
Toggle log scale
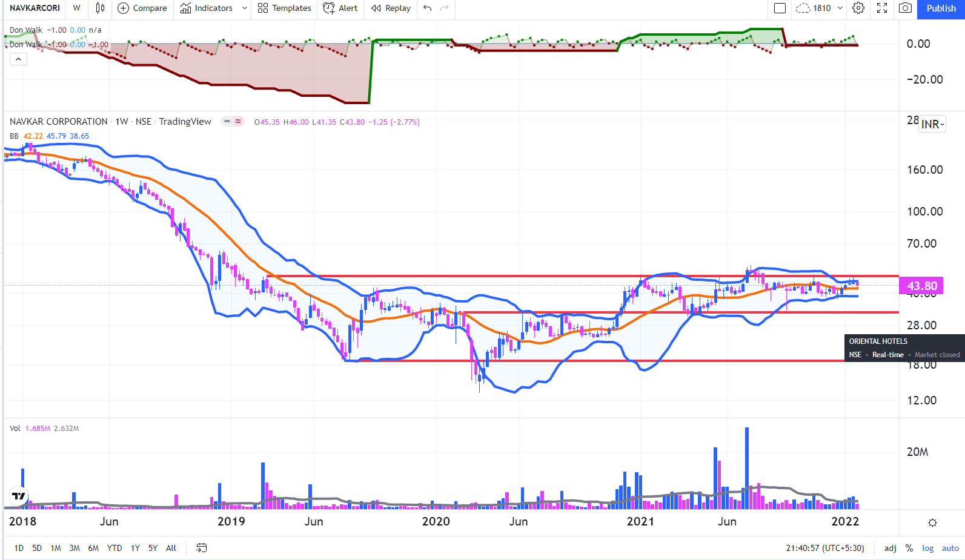[x=928, y=548]
